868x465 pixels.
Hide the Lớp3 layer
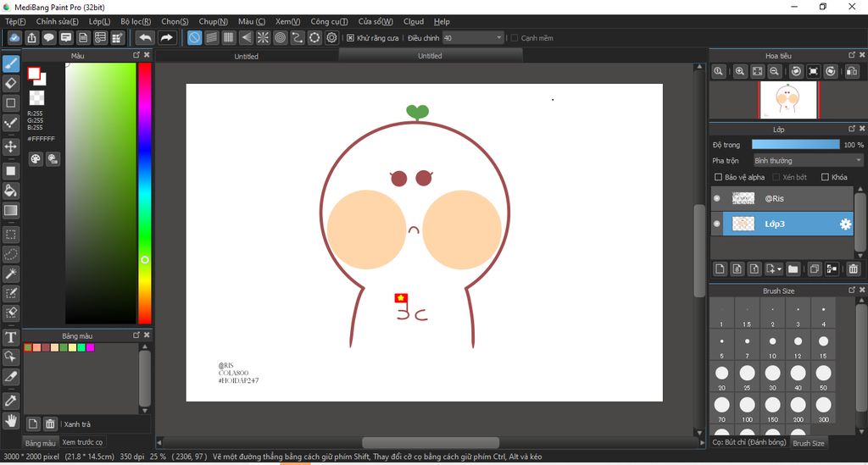point(717,224)
